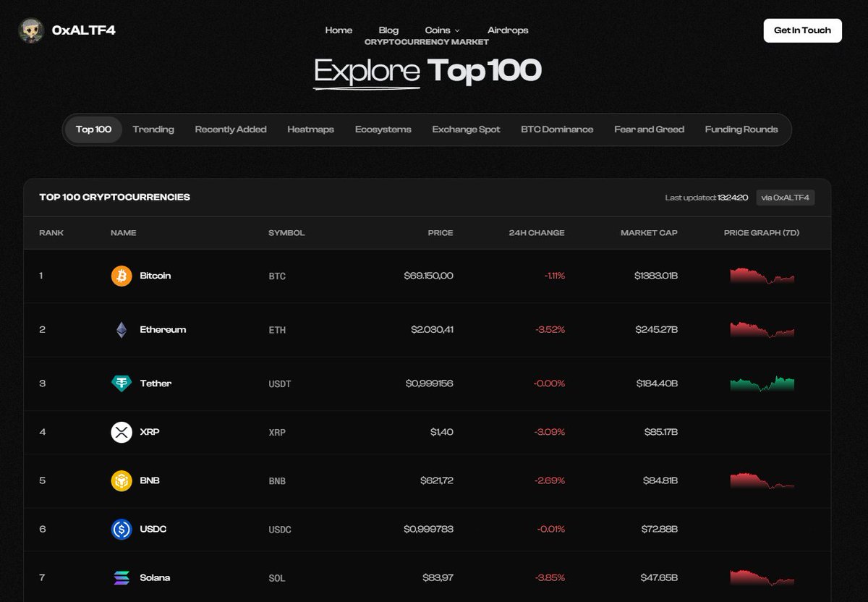Click the Get In Touch button
The height and width of the screenshot is (602, 868).
[x=802, y=30]
